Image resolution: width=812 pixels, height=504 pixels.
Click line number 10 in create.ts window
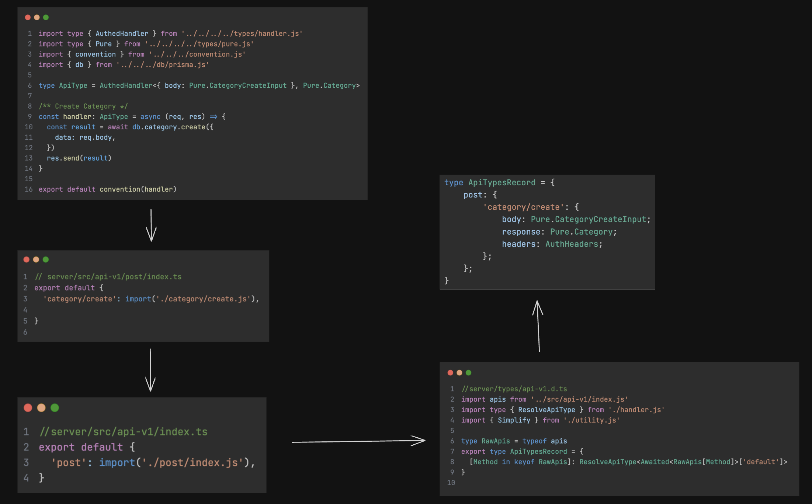click(29, 127)
